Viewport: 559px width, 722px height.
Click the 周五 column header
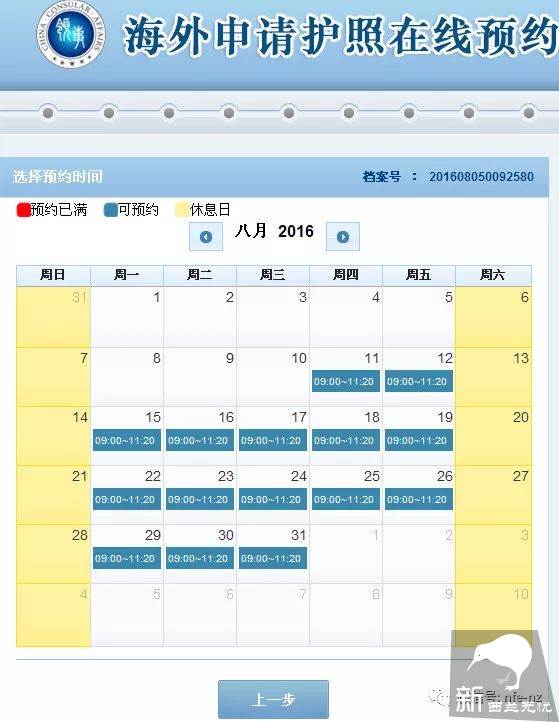tap(419, 275)
